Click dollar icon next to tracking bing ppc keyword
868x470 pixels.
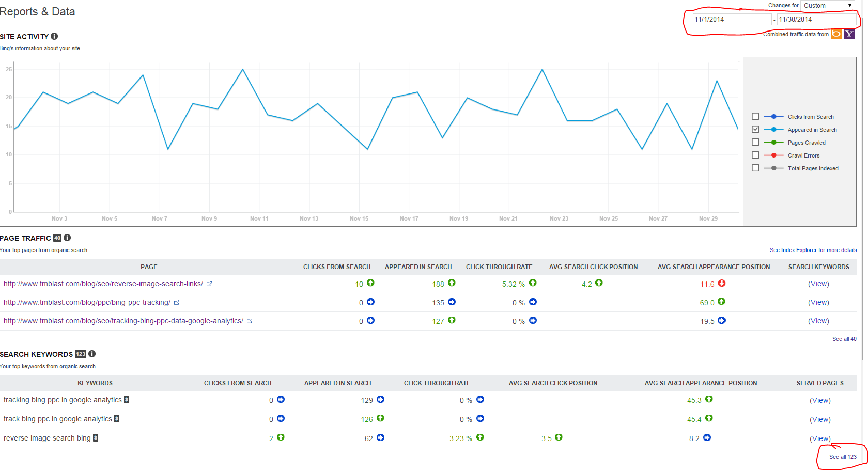pyautogui.click(x=127, y=399)
